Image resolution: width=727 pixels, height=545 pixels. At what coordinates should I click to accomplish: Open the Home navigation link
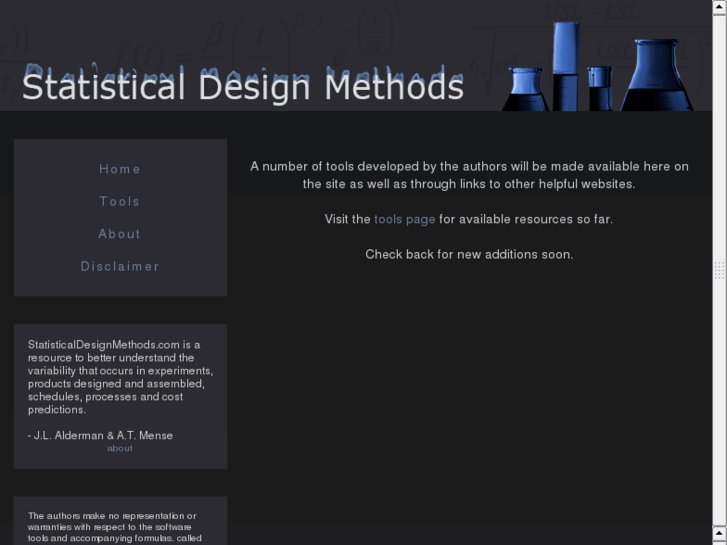[120, 169]
